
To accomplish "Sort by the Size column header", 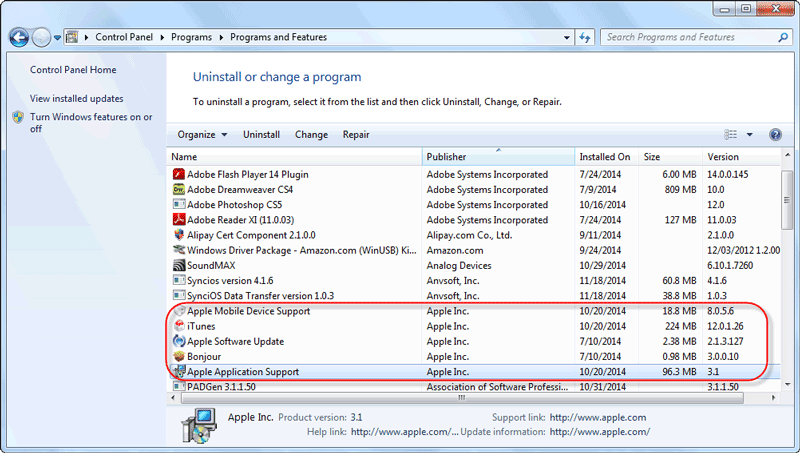I will (670, 157).
